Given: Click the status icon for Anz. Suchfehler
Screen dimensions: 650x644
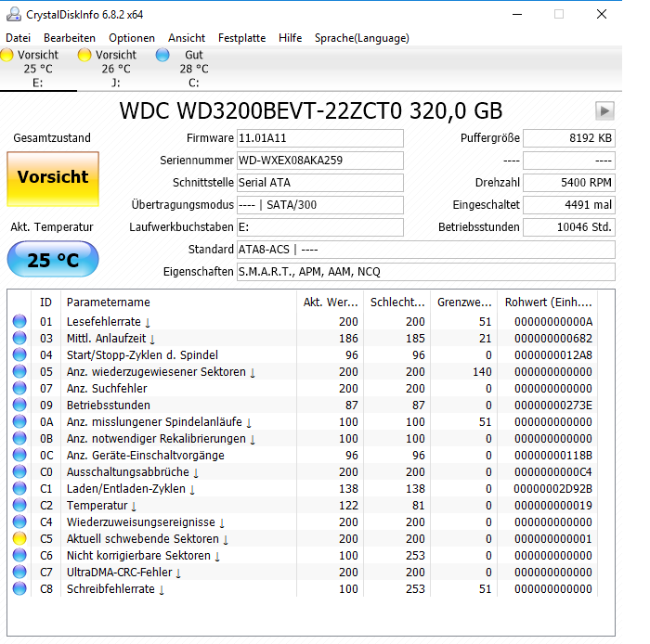Looking at the screenshot, I should (x=19, y=388).
